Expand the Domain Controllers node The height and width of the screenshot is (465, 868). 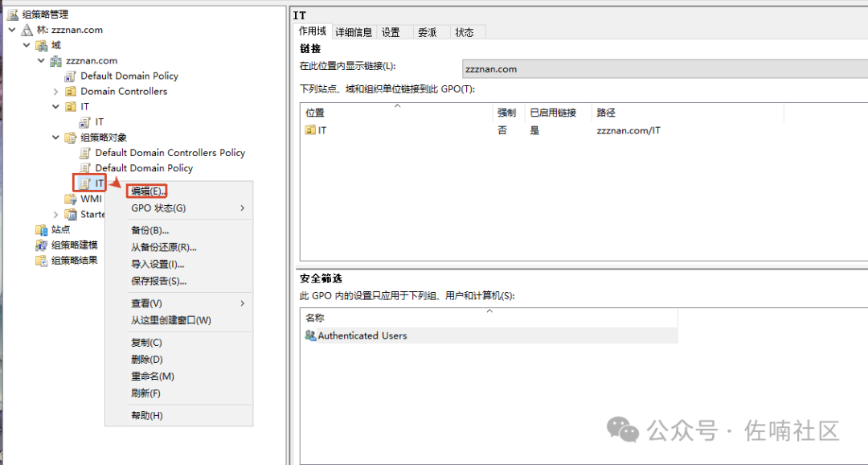pyautogui.click(x=55, y=92)
